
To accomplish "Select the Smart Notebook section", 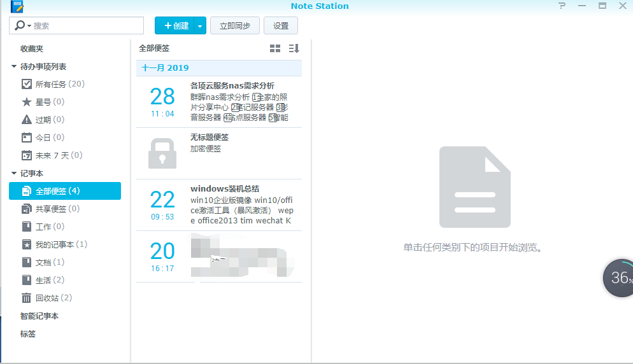I will pyautogui.click(x=39, y=316).
